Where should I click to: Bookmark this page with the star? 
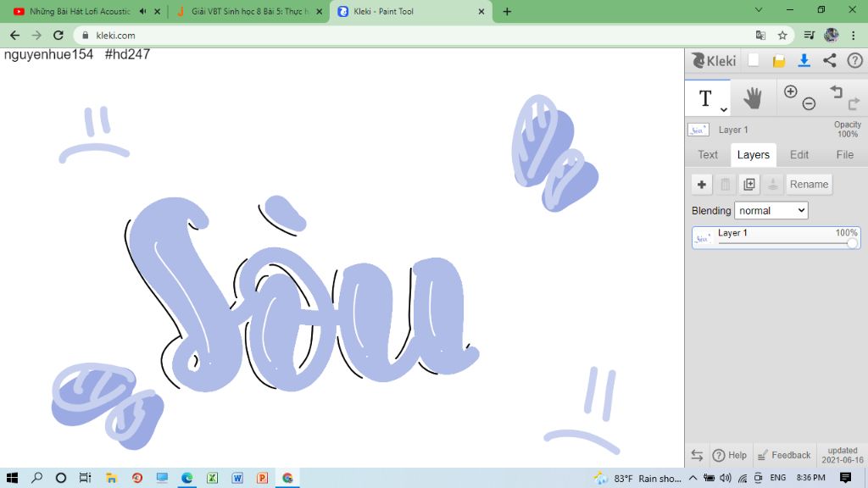pos(782,36)
